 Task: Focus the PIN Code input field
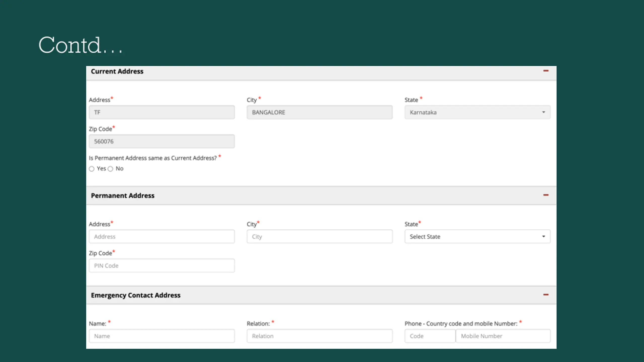162,265
